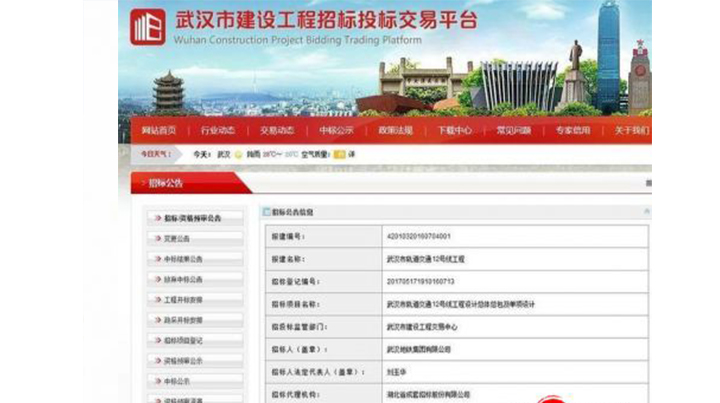Open 变更公告 sidebar link
The image size is (720, 403).
pyautogui.click(x=195, y=239)
